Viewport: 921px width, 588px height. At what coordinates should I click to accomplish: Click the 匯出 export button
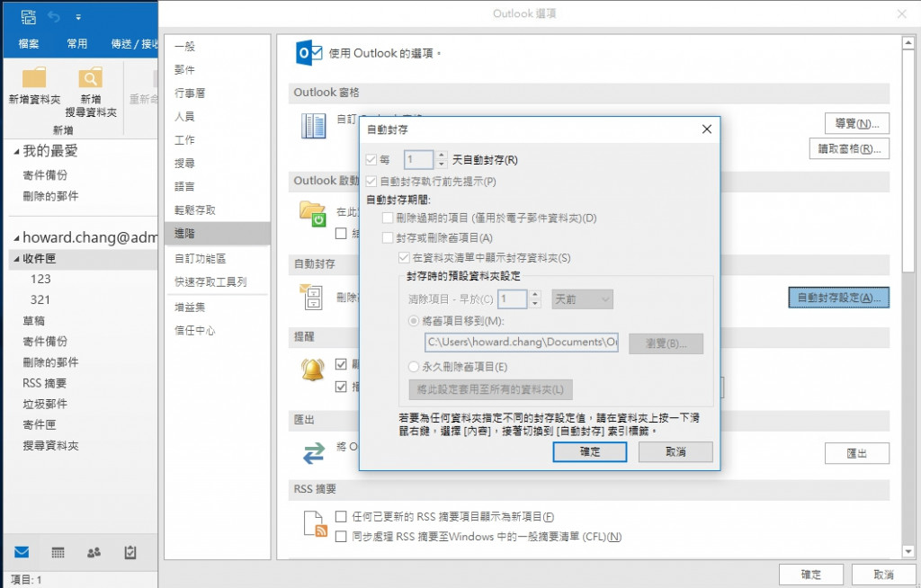857,453
